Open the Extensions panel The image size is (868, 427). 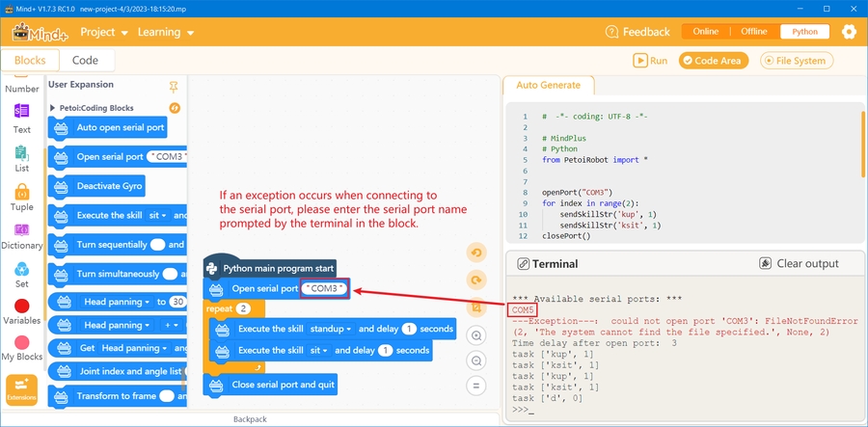(21, 389)
